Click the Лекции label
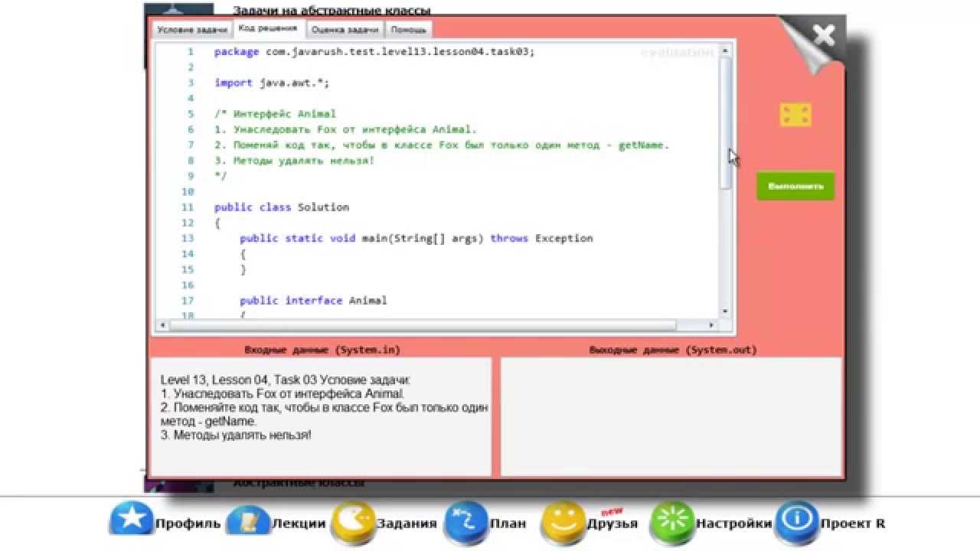Image resolution: width=980 pixels, height=551 pixels. coord(299,524)
